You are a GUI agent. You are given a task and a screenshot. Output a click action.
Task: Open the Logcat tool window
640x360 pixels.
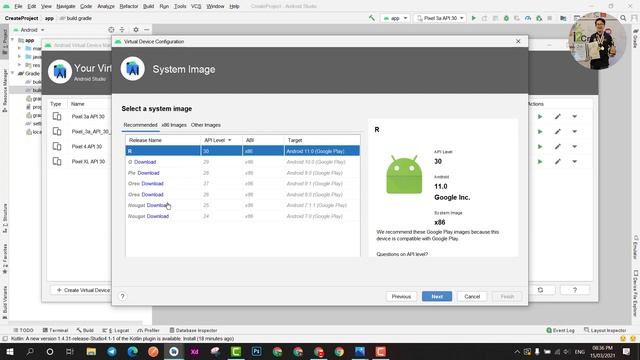[116, 330]
